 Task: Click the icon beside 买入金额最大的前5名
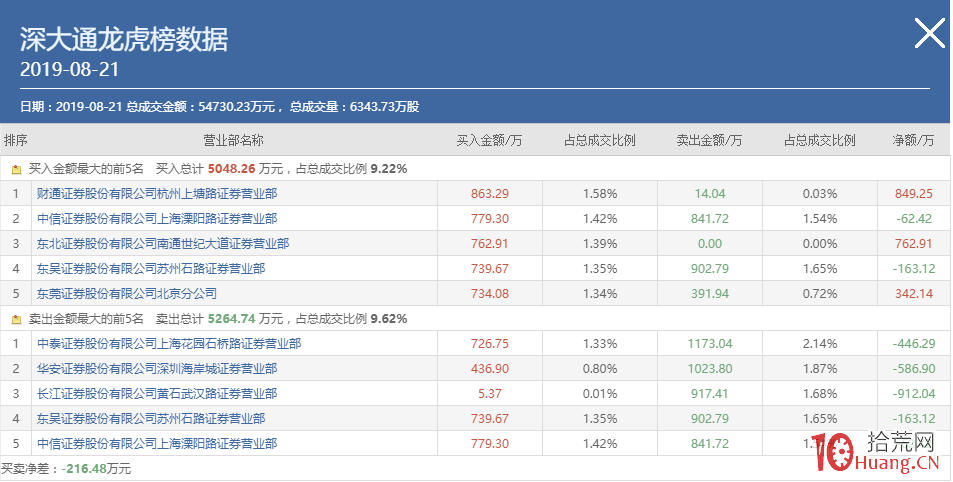tap(16, 169)
